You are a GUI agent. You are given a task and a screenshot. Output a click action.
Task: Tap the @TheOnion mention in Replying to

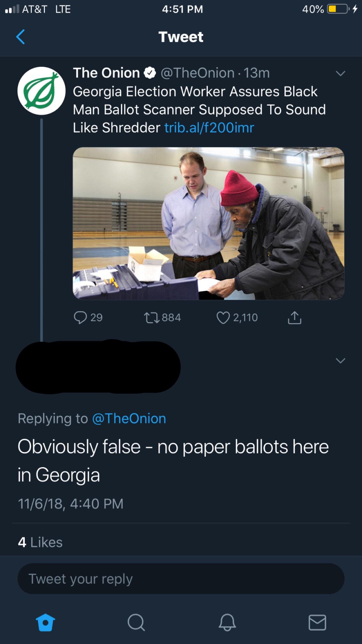click(x=129, y=419)
